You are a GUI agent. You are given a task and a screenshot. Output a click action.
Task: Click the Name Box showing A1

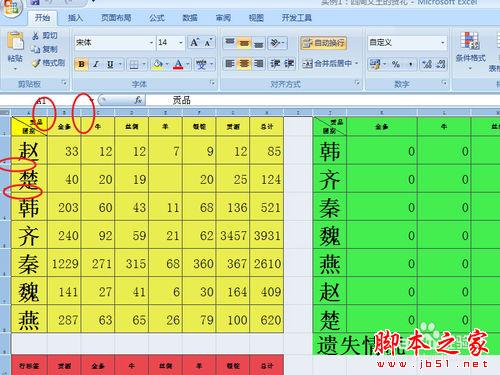coord(45,100)
